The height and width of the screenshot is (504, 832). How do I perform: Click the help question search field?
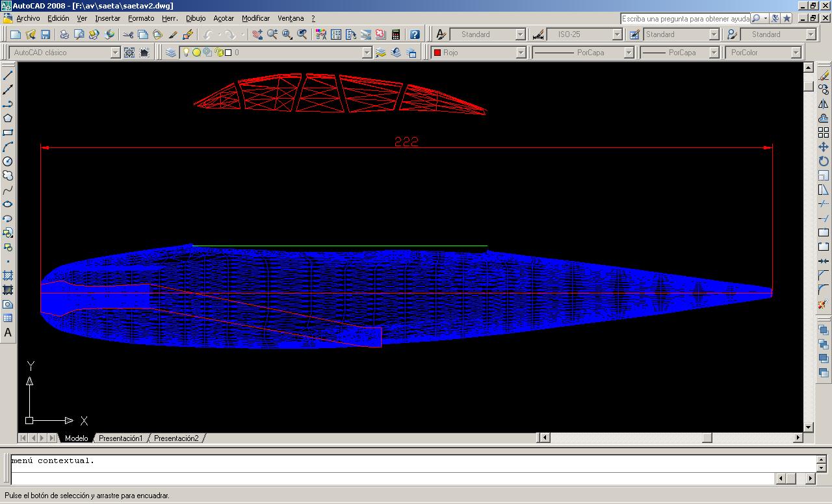click(685, 19)
